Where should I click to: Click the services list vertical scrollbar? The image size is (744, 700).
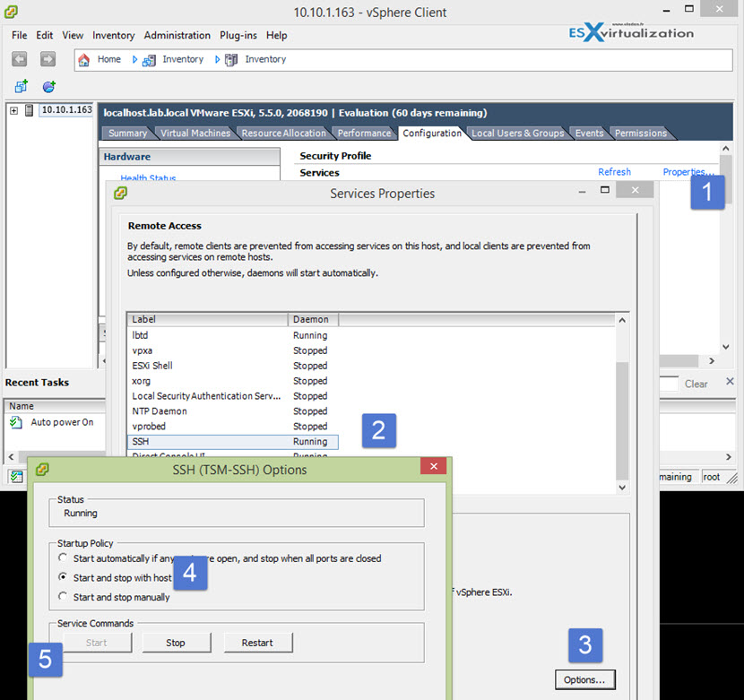click(622, 420)
